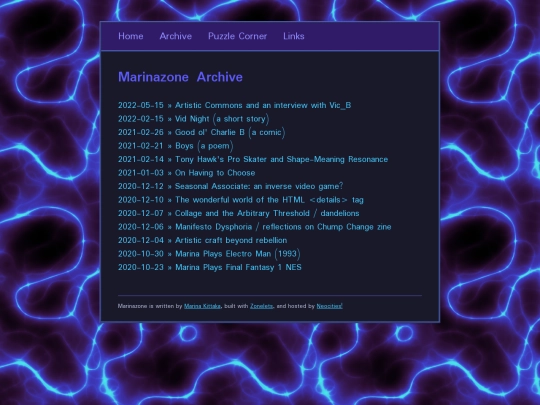Open the Artistic craft beyond rebellion post
The height and width of the screenshot is (405, 540).
coord(231,240)
